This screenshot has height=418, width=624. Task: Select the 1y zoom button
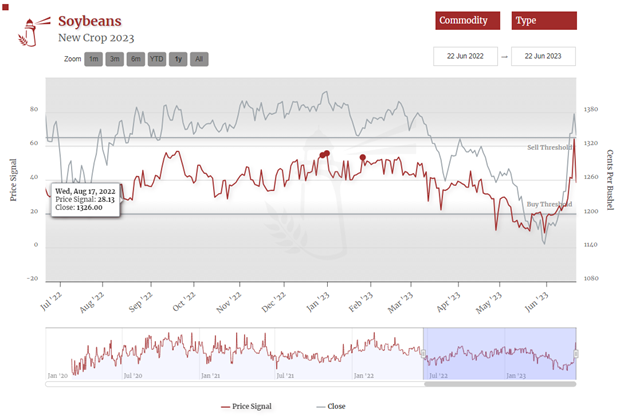[x=178, y=59]
